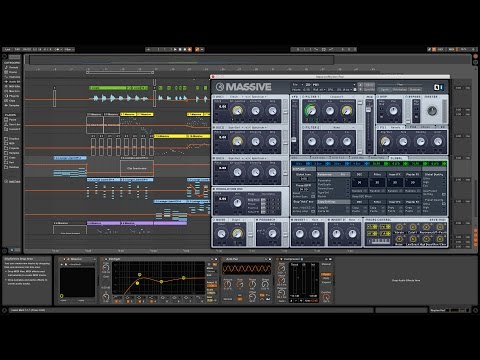
Task: Click the Auto Pan Amount knob
Action: 228,284
